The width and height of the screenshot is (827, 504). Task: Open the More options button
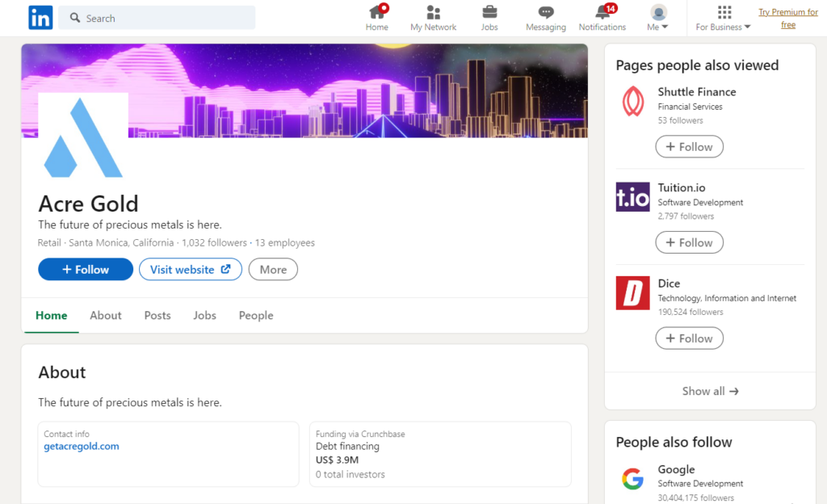coord(273,270)
